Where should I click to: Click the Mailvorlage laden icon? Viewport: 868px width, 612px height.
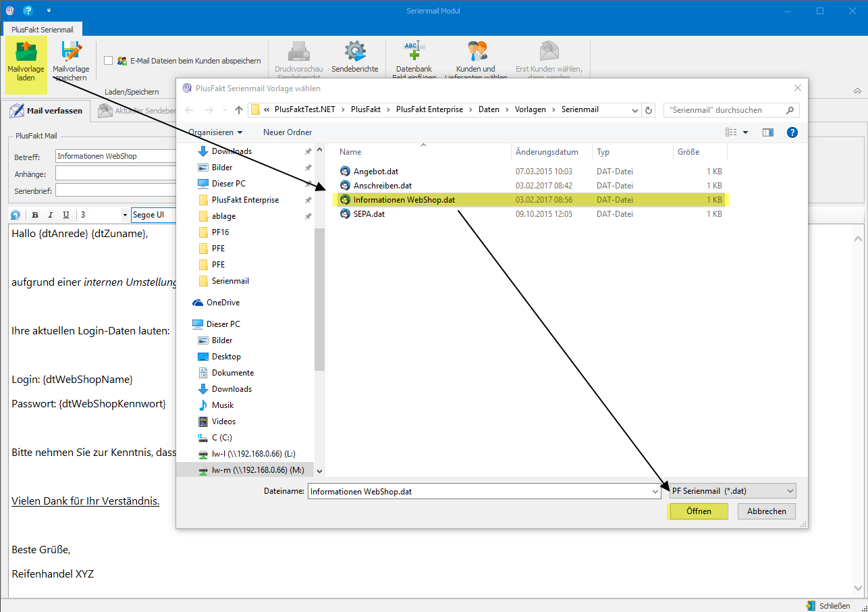[26, 51]
